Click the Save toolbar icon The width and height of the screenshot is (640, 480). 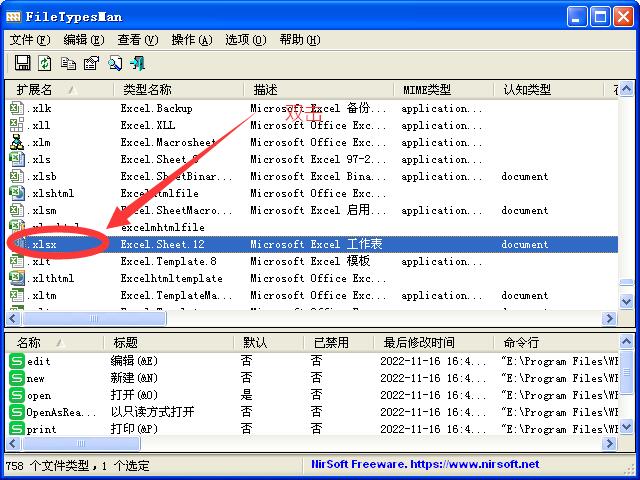22,63
